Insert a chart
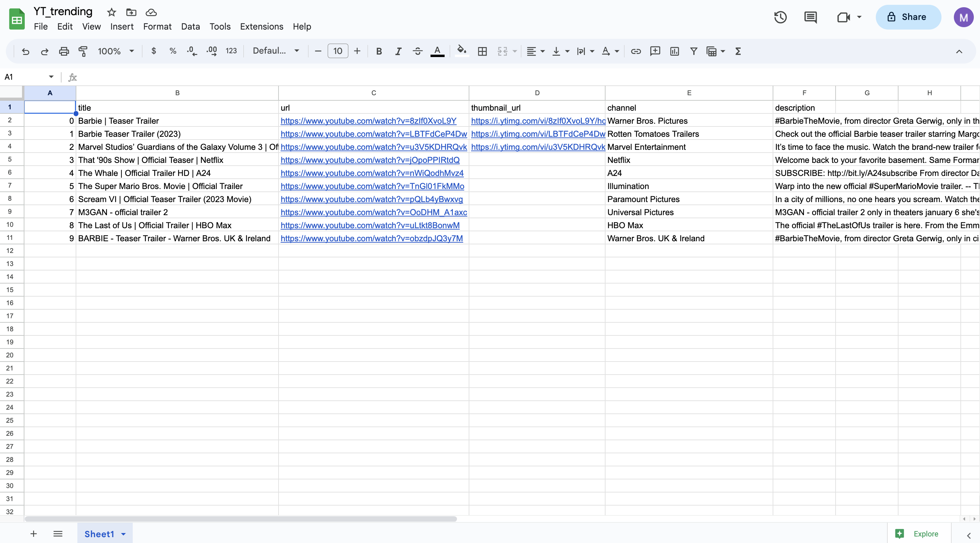 (x=675, y=51)
